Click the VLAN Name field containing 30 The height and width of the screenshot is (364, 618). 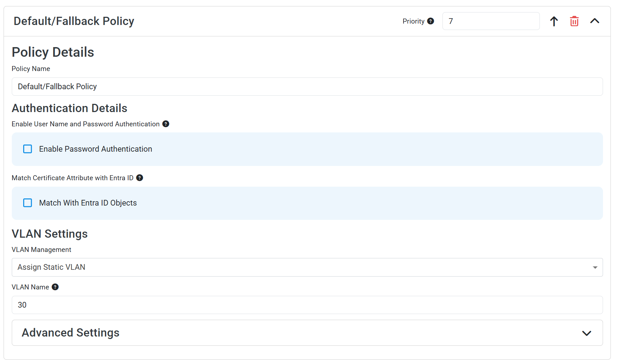tap(307, 305)
